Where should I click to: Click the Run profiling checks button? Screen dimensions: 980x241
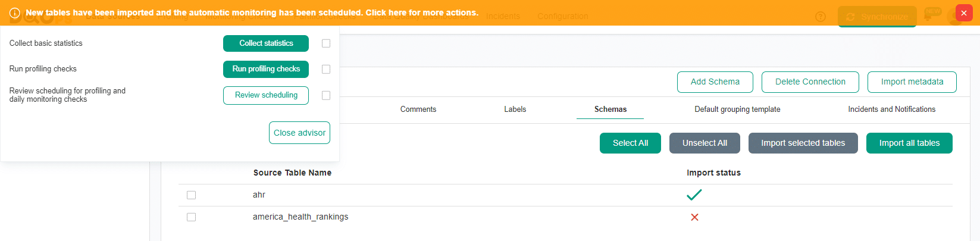(266, 69)
